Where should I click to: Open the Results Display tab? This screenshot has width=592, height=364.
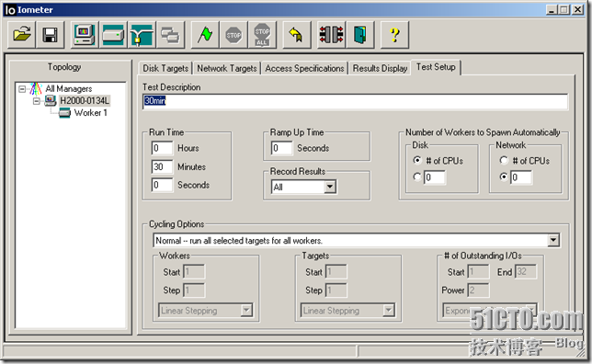coord(380,68)
